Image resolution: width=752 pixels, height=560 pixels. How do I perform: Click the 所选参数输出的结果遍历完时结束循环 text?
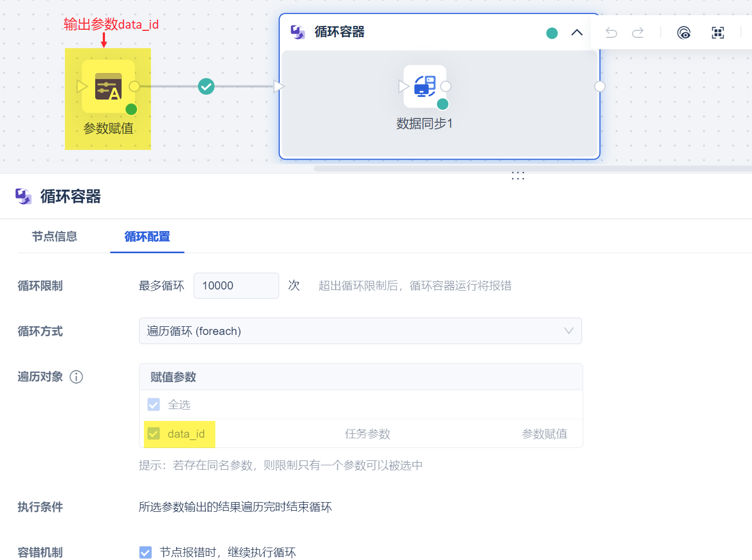point(235,507)
